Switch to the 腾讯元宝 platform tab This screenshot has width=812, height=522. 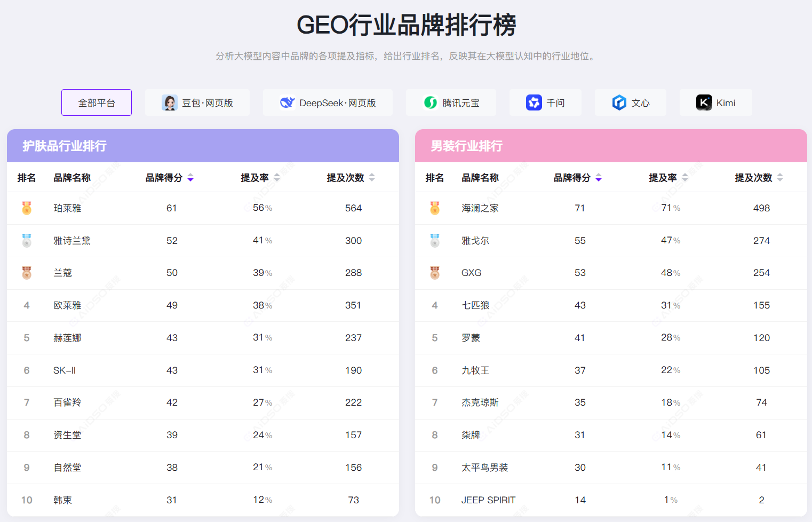[451, 102]
